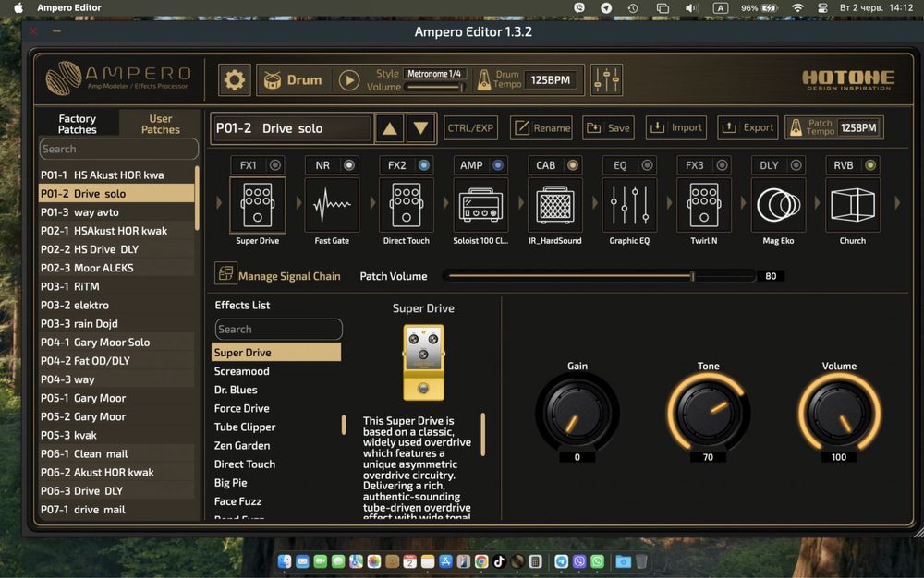The width and height of the screenshot is (924, 578).
Task: Click the Patch Tempo metronome icon
Action: coord(796,127)
